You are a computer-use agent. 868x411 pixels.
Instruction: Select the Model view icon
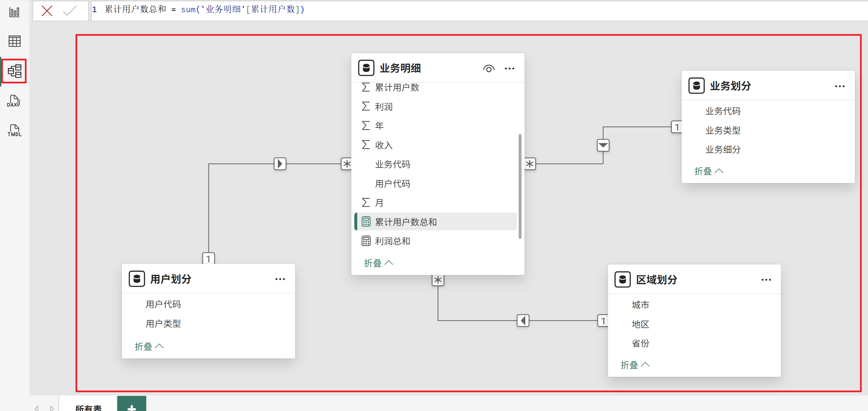click(x=14, y=71)
